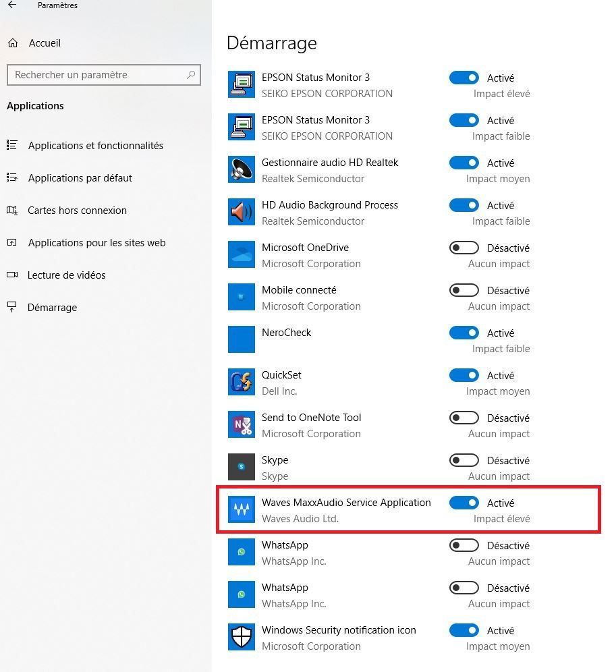Click the Send to OneNote Tool label
Image resolution: width=616 pixels, height=672 pixels.
pyautogui.click(x=311, y=418)
